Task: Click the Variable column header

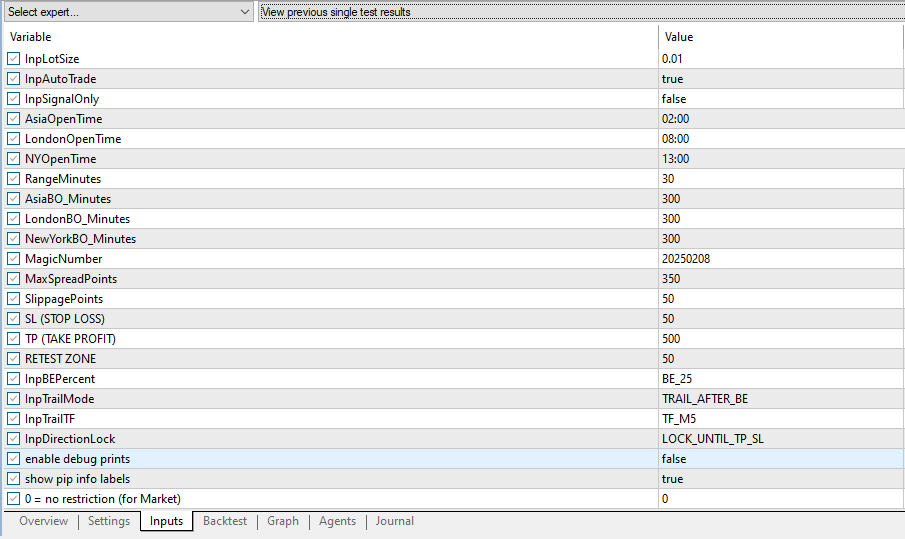Action: [x=330, y=37]
